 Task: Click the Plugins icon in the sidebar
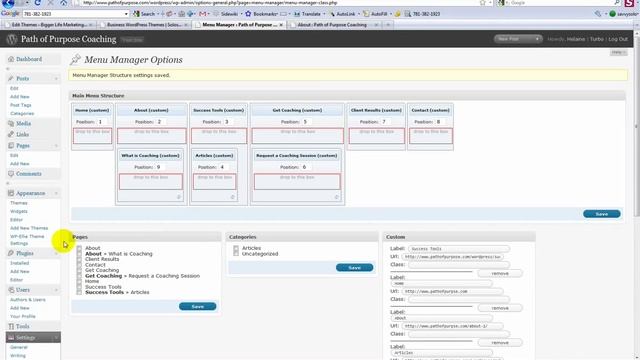[11, 253]
